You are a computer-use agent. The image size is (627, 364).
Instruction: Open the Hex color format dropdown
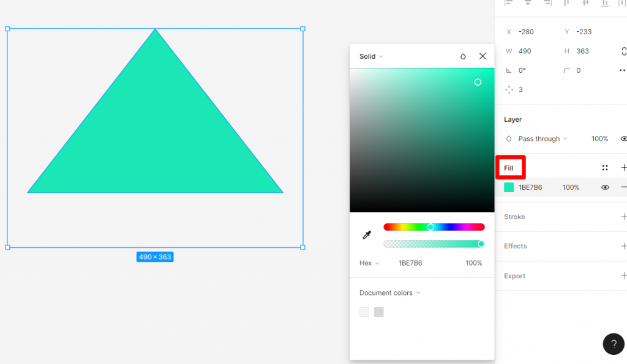(369, 262)
